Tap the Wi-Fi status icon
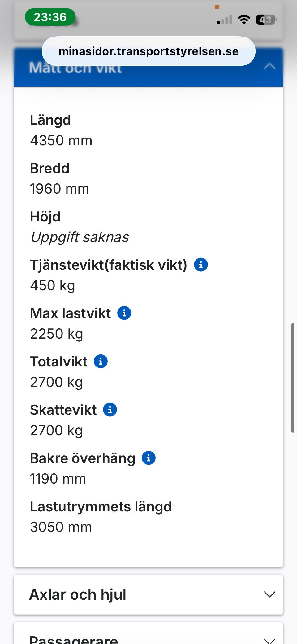297x644 pixels. (244, 20)
